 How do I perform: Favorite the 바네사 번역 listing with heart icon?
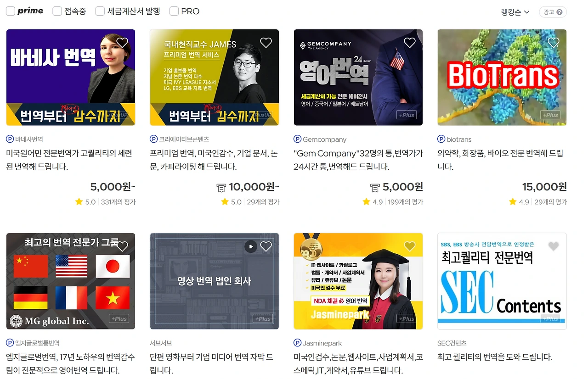coord(122,43)
